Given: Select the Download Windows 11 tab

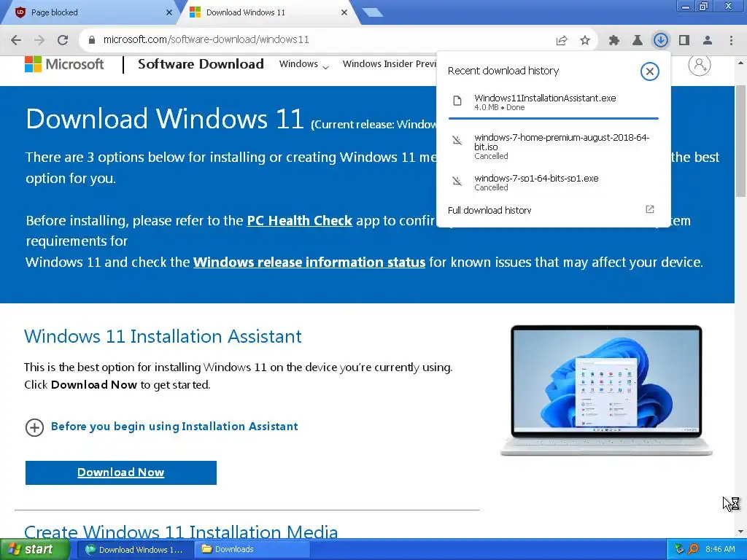Looking at the screenshot, I should pos(268,12).
